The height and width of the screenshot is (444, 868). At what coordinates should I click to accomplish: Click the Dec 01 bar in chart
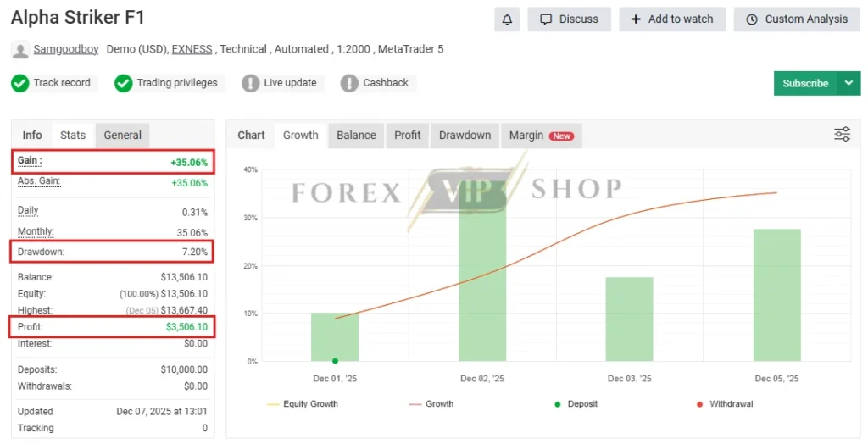(335, 337)
